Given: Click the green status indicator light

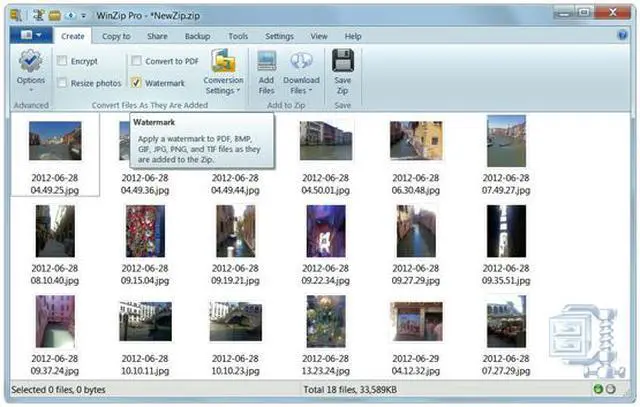Looking at the screenshot, I should coord(598,389).
